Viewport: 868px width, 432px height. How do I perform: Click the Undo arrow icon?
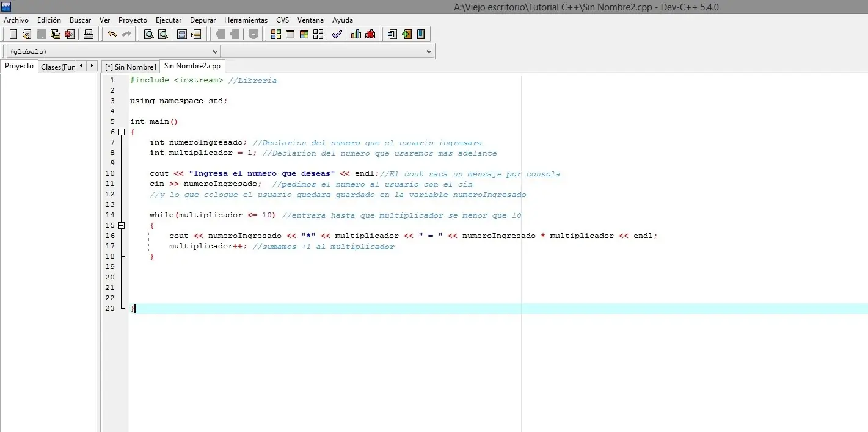112,34
